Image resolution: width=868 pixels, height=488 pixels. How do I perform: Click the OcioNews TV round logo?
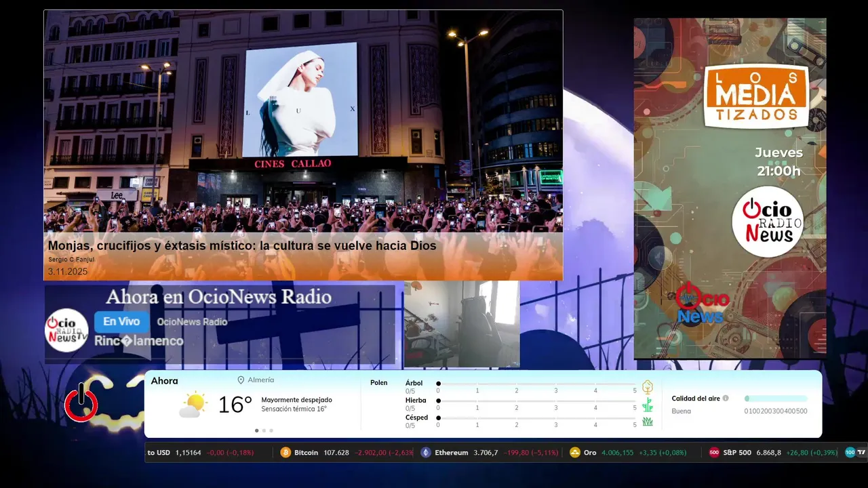[x=66, y=330]
